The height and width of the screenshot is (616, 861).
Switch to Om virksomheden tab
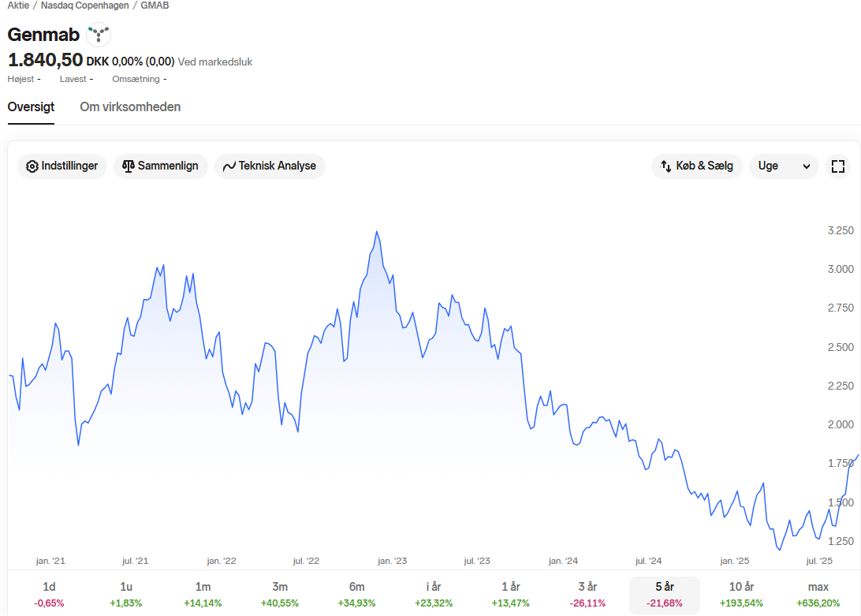point(130,106)
